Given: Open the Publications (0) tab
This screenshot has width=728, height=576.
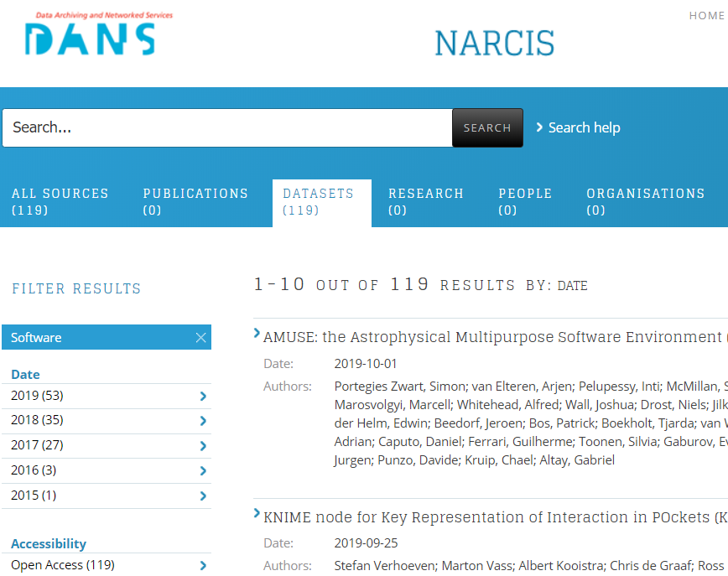Looking at the screenshot, I should (x=195, y=202).
